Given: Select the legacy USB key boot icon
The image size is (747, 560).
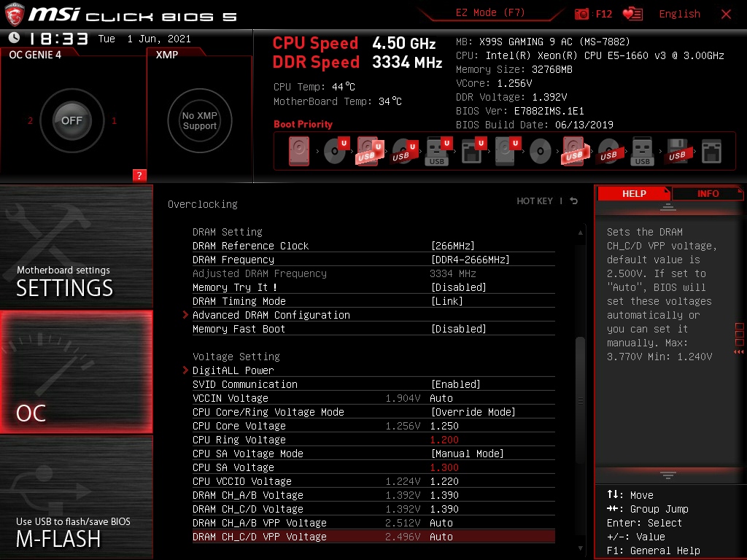Looking at the screenshot, I should pos(642,151).
